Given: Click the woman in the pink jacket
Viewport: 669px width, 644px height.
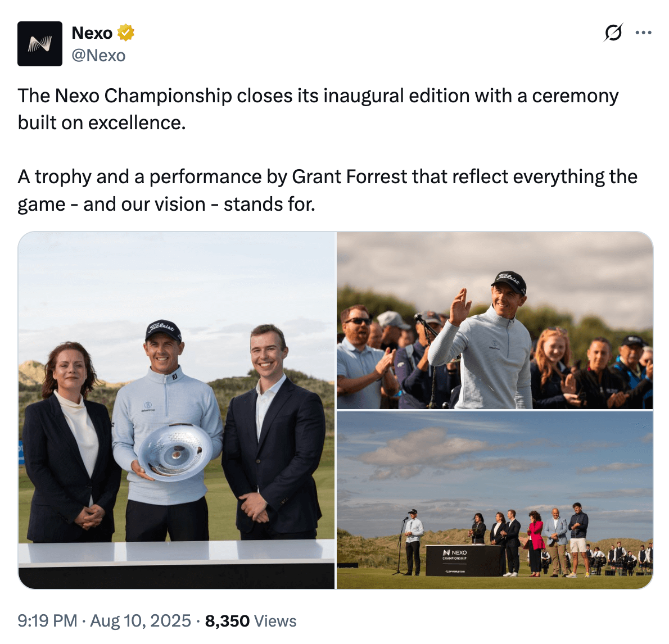Looking at the screenshot, I should 535,539.
